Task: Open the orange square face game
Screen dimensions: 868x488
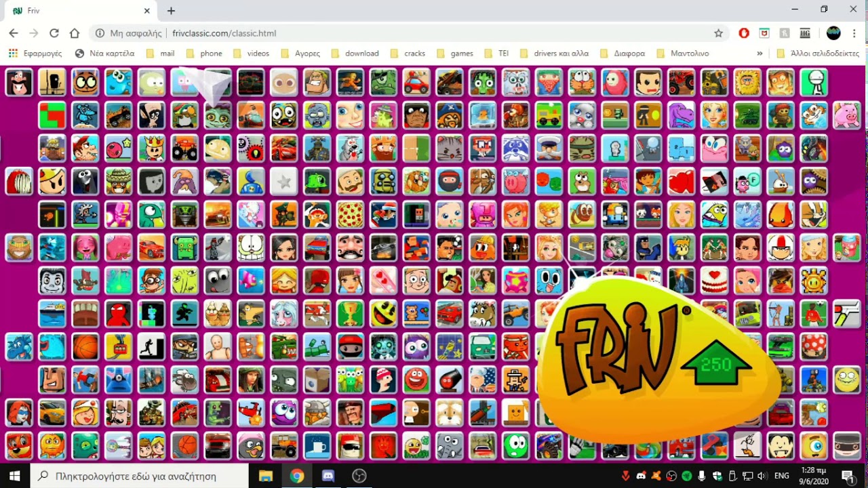Action: pyautogui.click(x=517, y=413)
